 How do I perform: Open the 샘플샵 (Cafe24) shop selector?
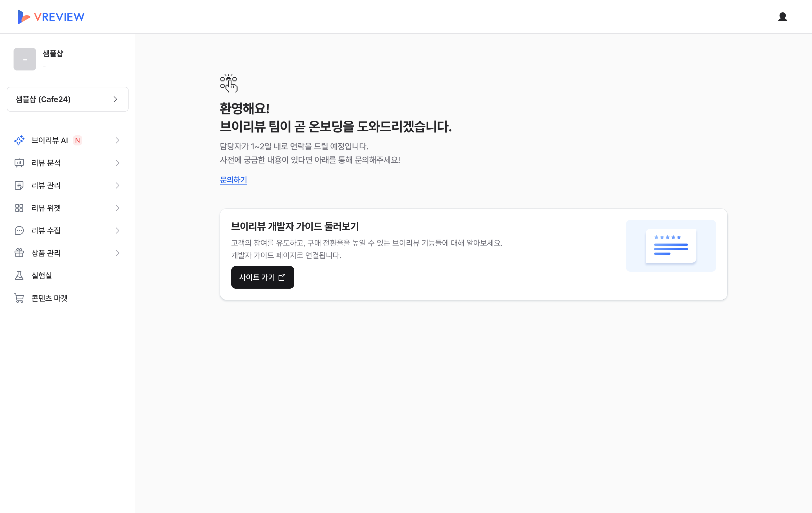pos(67,99)
